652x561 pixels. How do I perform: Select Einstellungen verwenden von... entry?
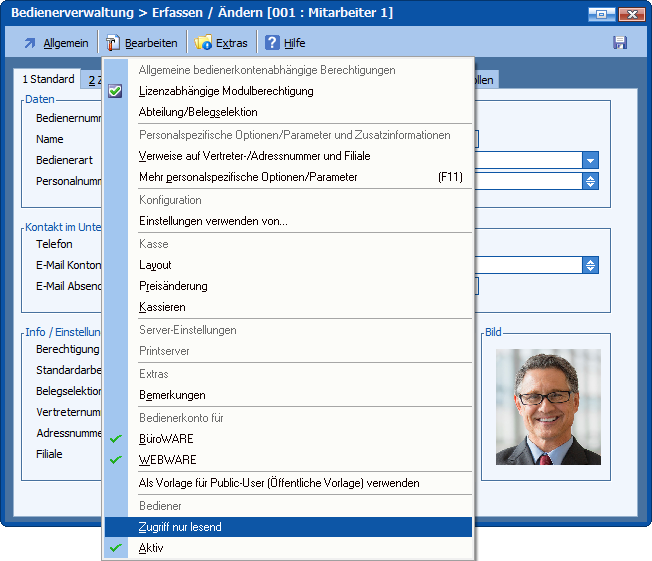(213, 221)
